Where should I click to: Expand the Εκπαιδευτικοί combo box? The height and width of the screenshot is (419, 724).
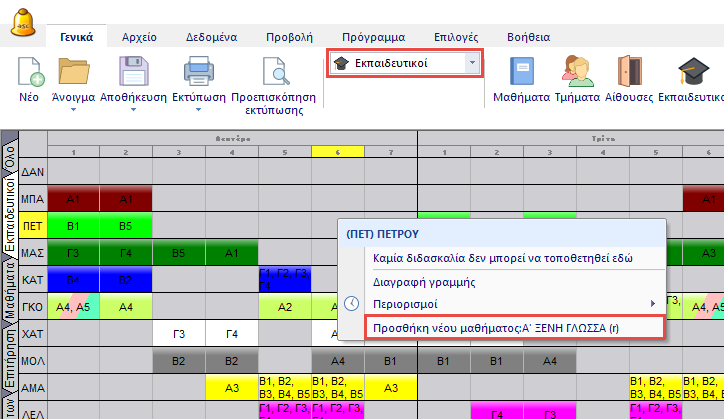click(472, 63)
